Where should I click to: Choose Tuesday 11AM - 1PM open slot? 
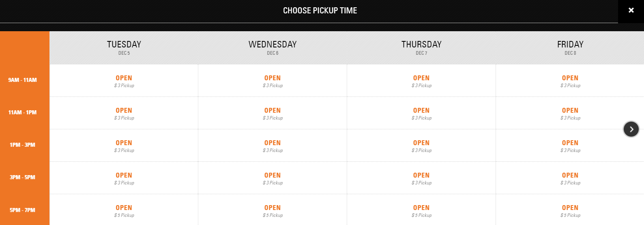pyautogui.click(x=124, y=113)
